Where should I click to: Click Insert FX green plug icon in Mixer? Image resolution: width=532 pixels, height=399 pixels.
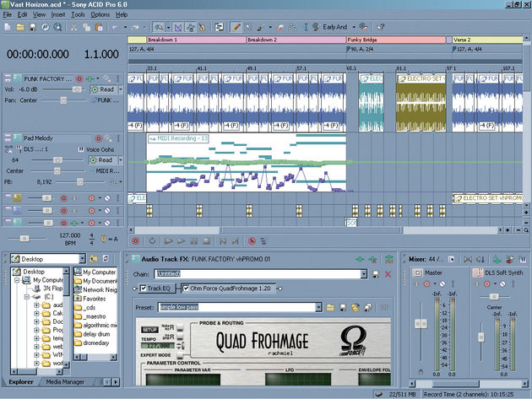point(497,260)
